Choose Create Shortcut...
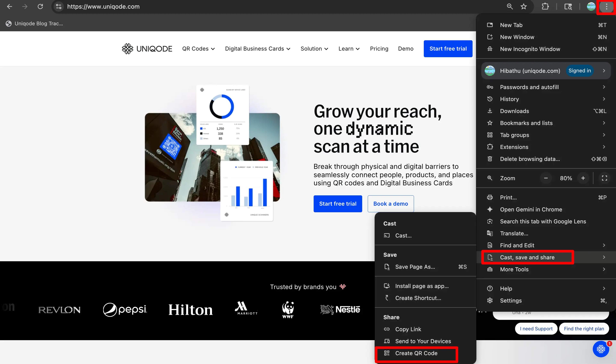This screenshot has height=364, width=616. click(x=425, y=298)
